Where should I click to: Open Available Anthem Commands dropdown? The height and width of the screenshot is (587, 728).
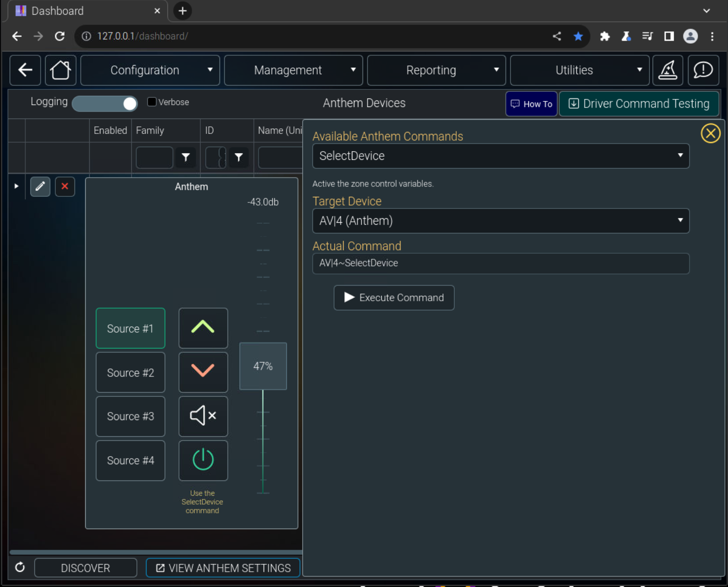pyautogui.click(x=501, y=156)
